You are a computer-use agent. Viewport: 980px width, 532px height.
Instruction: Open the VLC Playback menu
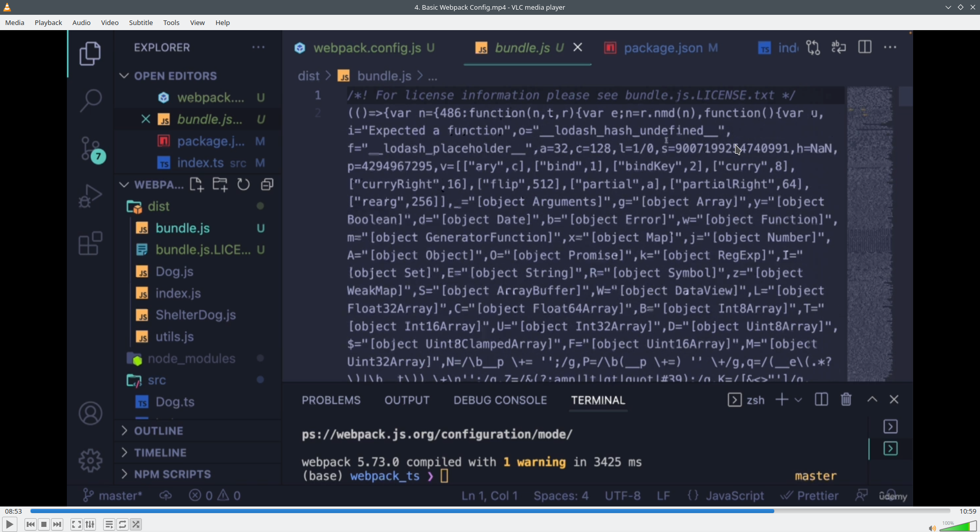click(48, 23)
